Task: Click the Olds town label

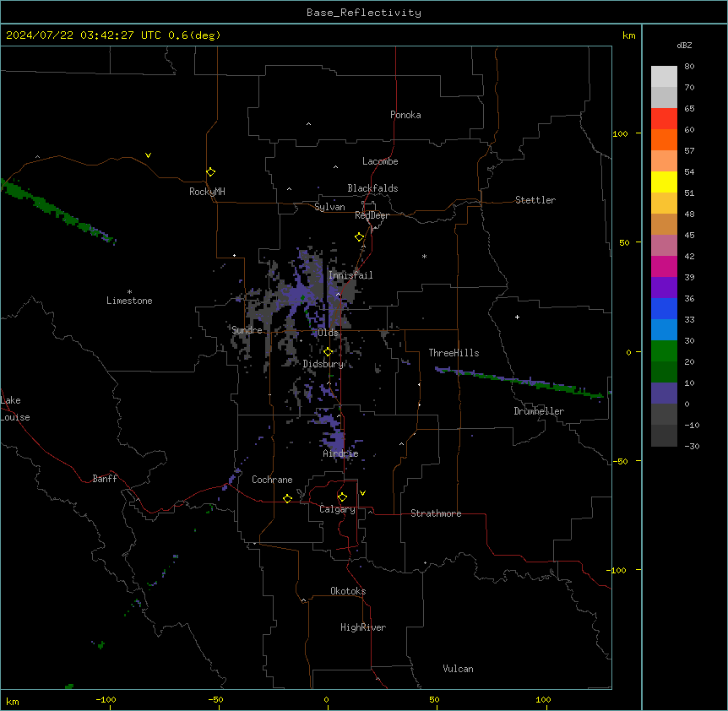Action: tap(328, 333)
